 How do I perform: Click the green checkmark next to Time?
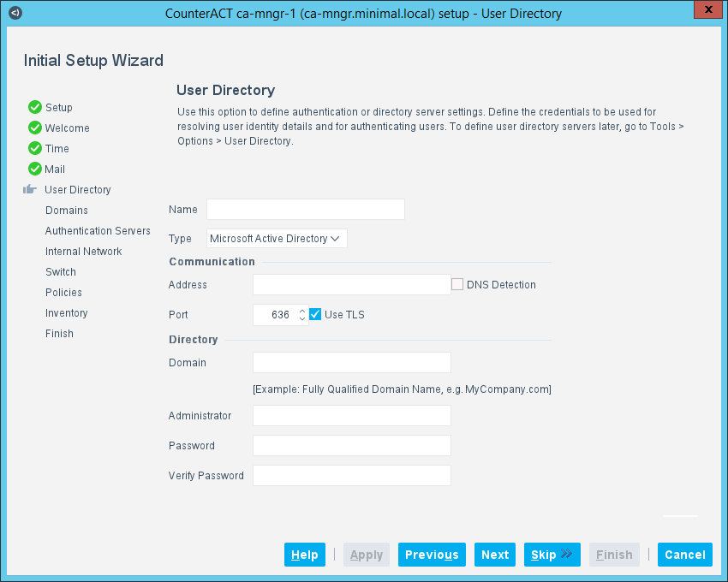click(35, 148)
